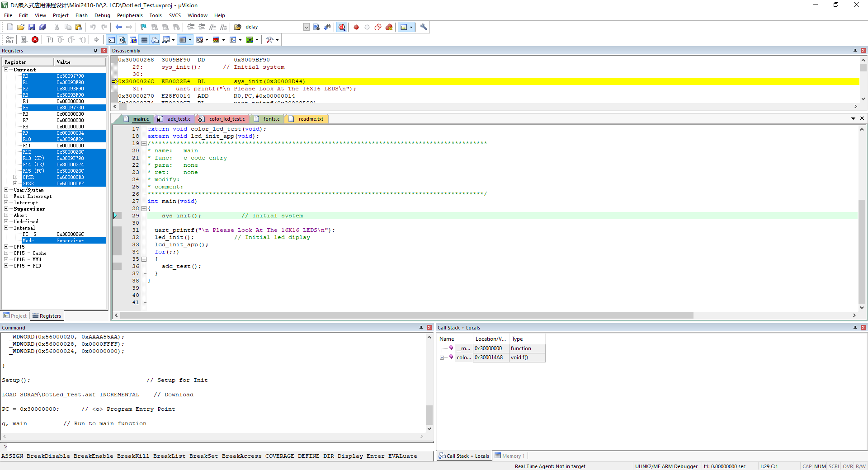Kill all breakpoints icon
Viewport: 868px width, 470px height.
click(389, 27)
